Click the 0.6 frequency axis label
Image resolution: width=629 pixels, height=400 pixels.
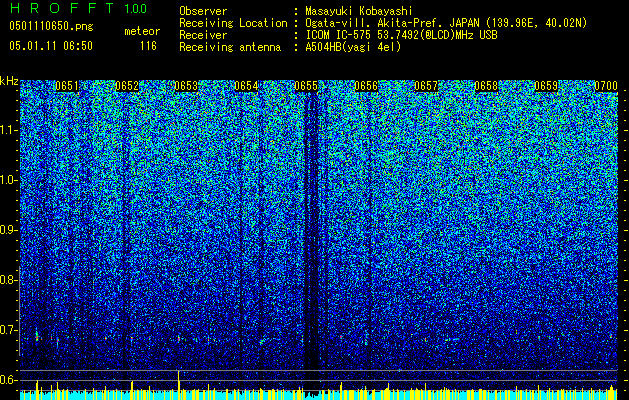coord(9,380)
